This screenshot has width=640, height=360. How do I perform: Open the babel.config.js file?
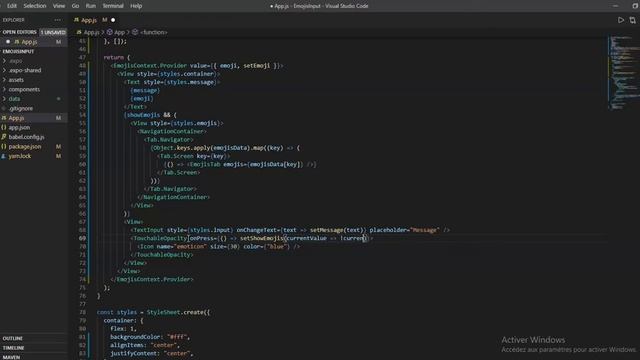click(x=26, y=137)
